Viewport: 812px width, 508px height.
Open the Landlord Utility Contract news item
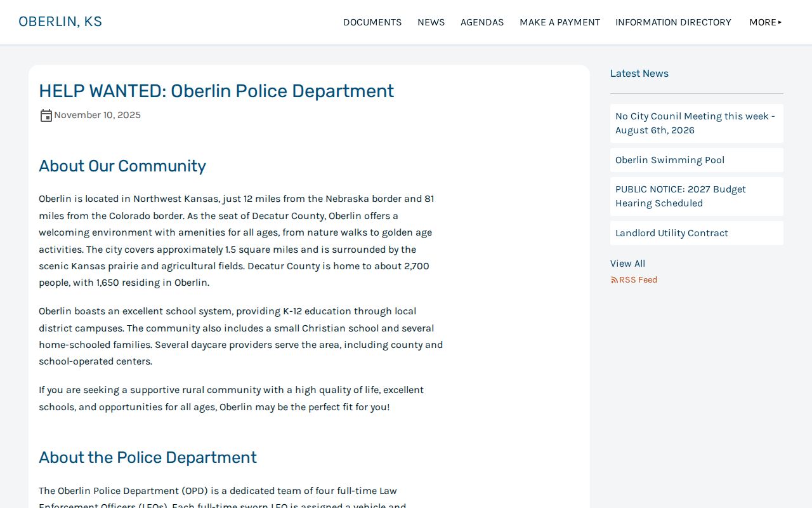click(697, 233)
